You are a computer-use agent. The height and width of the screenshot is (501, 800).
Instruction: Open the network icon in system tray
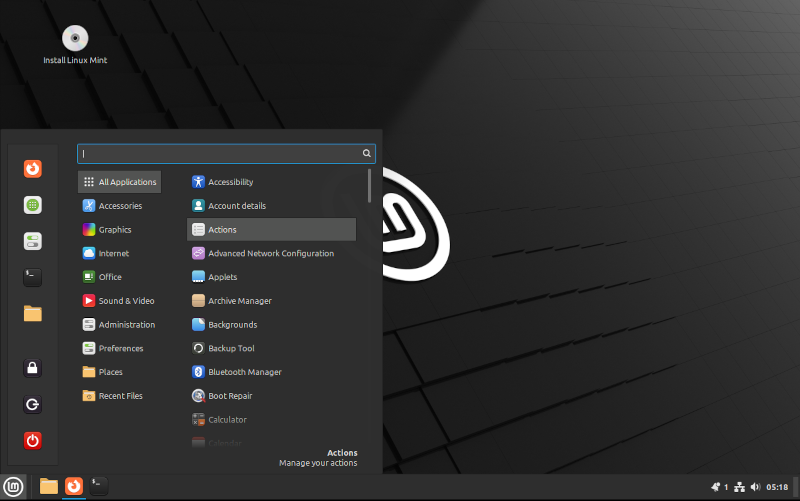click(738, 487)
